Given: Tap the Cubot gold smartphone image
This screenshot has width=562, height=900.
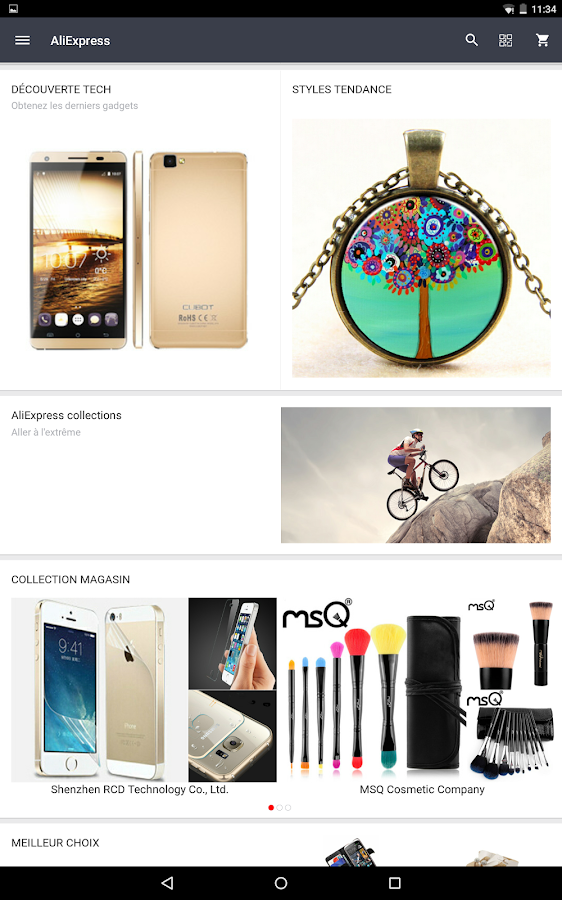Looking at the screenshot, I should 138,250.
